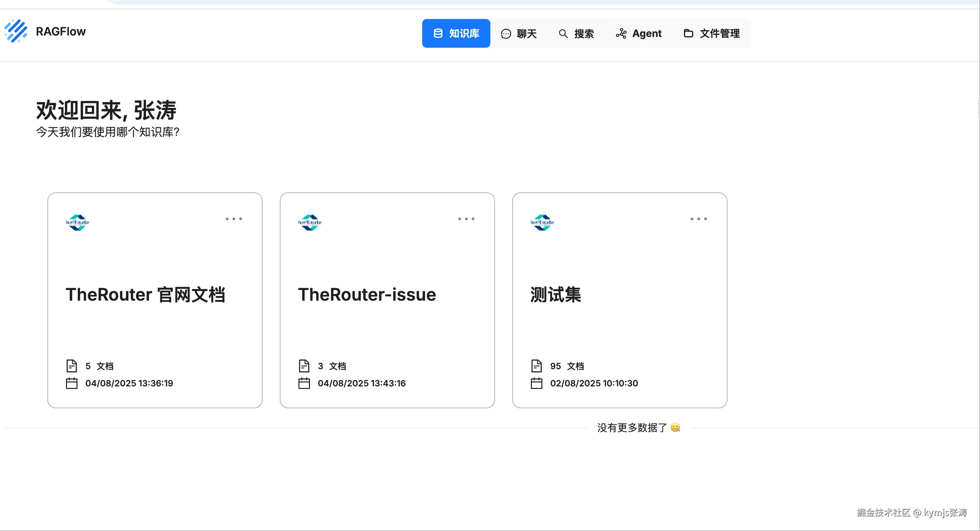The width and height of the screenshot is (980, 531).
Task: Click the avatar icon on 测试集 card
Action: pyautogui.click(x=542, y=222)
